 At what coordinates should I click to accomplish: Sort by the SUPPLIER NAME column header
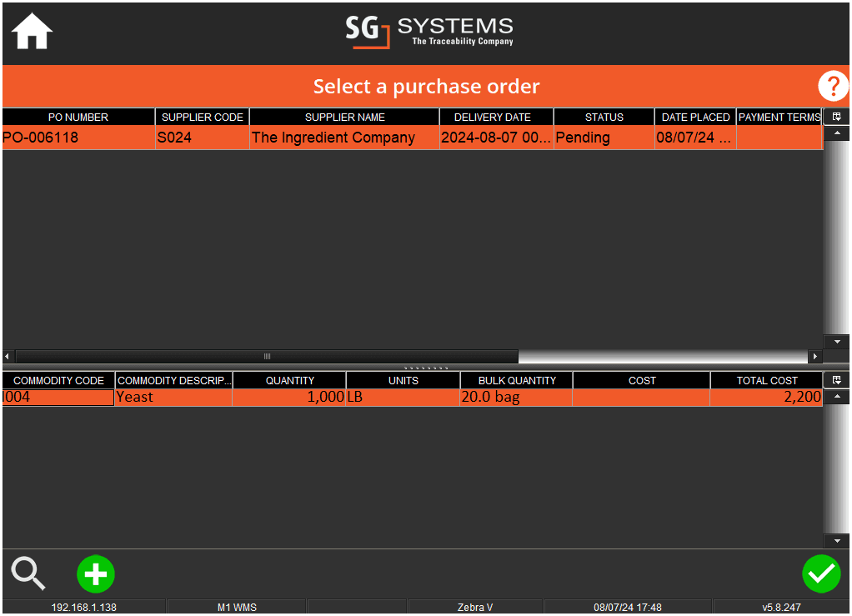pyautogui.click(x=343, y=117)
